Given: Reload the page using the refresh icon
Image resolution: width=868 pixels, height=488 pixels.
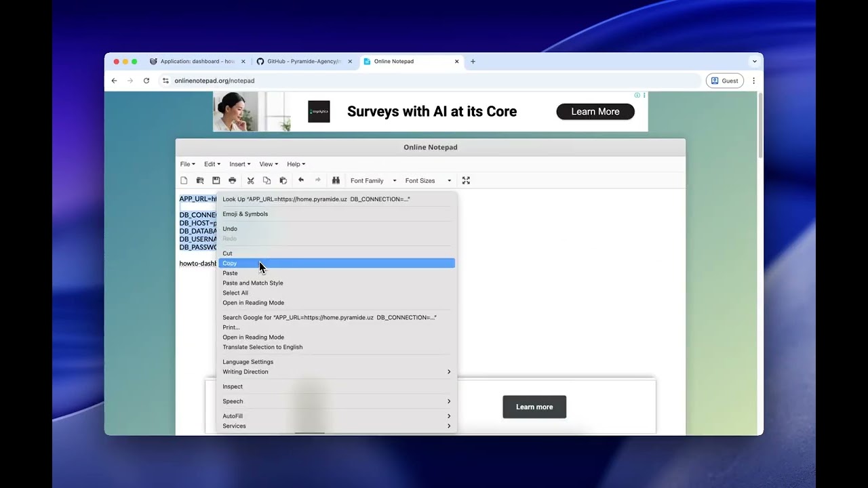Looking at the screenshot, I should point(146,80).
